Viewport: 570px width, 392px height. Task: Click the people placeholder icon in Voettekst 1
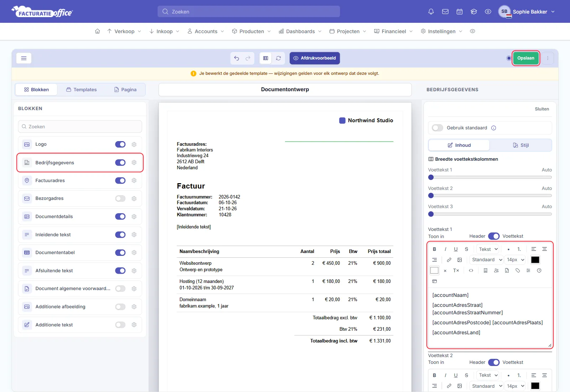coord(496,270)
